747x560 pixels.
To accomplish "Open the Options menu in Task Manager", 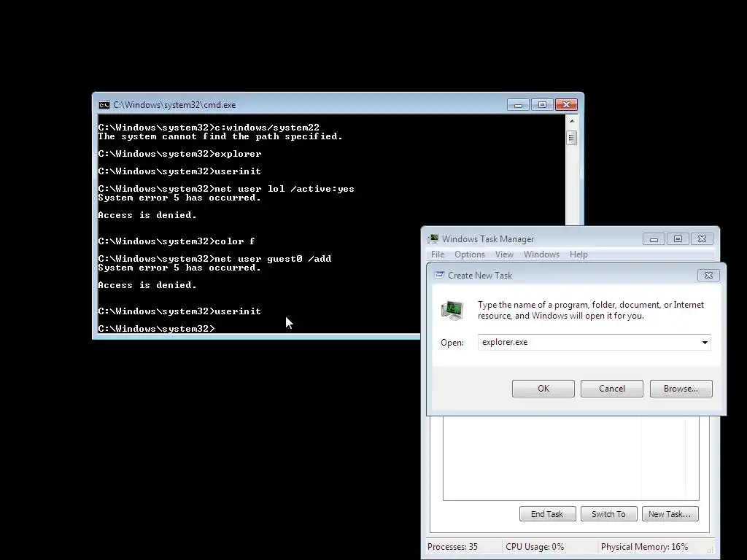I will pyautogui.click(x=469, y=254).
